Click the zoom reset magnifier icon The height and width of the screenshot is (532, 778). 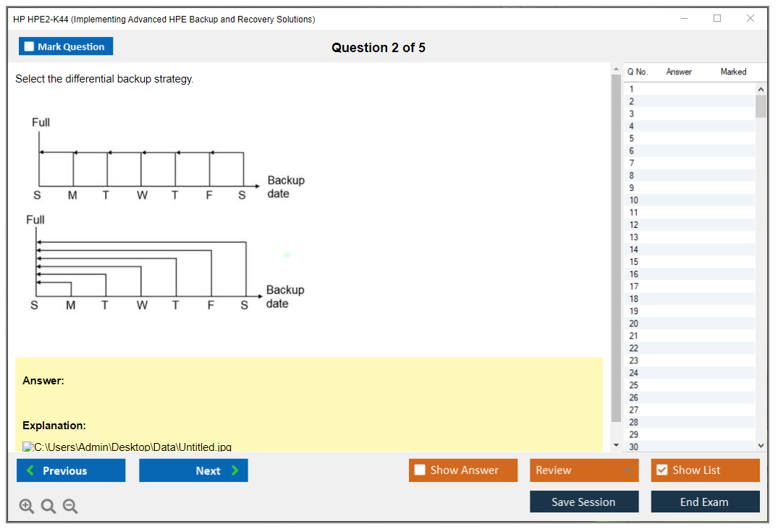[48, 507]
